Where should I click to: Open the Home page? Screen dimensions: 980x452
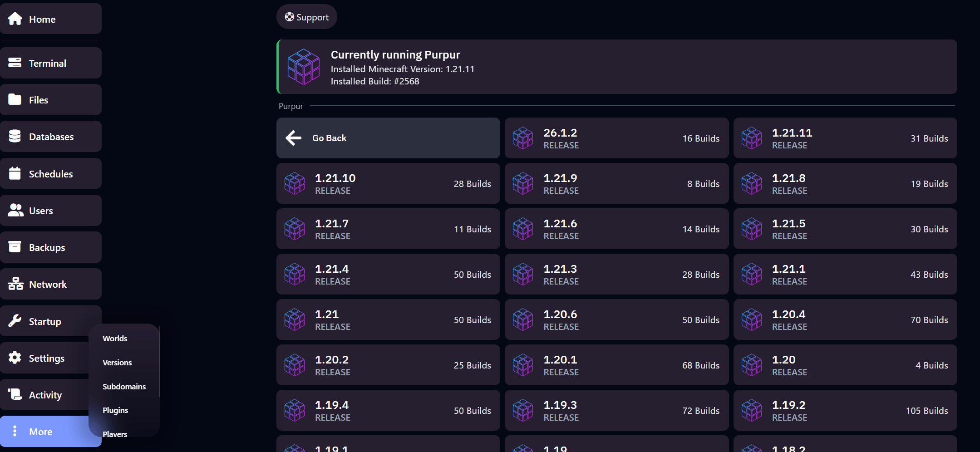51,19
